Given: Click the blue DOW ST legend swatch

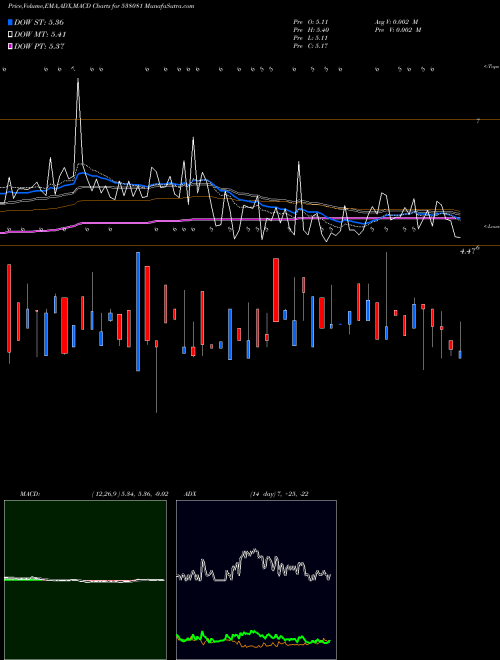Looking at the screenshot, I should [10, 22].
